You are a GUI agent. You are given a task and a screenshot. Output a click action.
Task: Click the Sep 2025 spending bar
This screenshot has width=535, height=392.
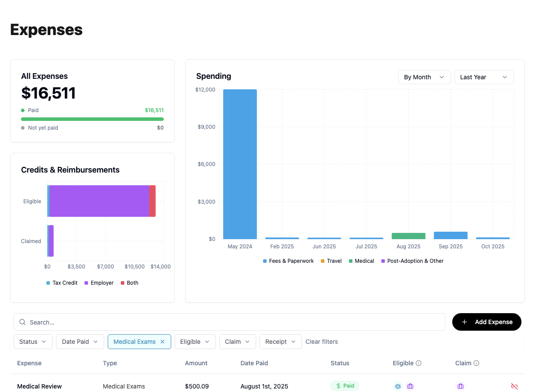click(451, 236)
